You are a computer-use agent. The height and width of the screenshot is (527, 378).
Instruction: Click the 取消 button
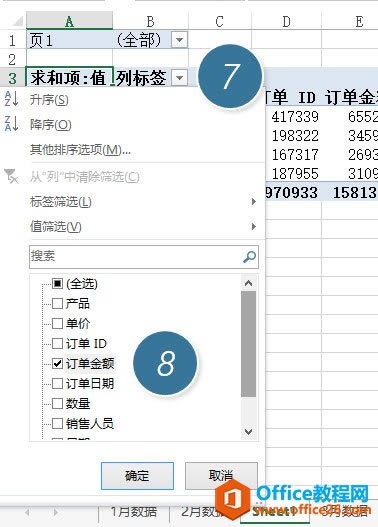point(221,476)
